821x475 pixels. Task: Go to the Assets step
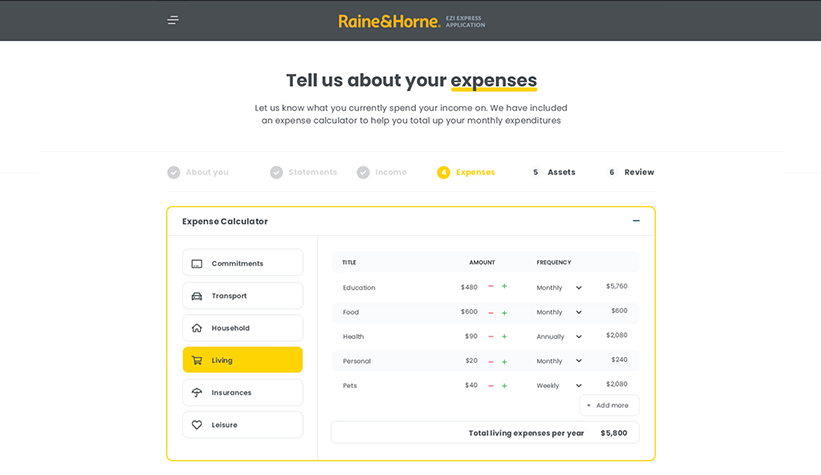pyautogui.click(x=554, y=172)
